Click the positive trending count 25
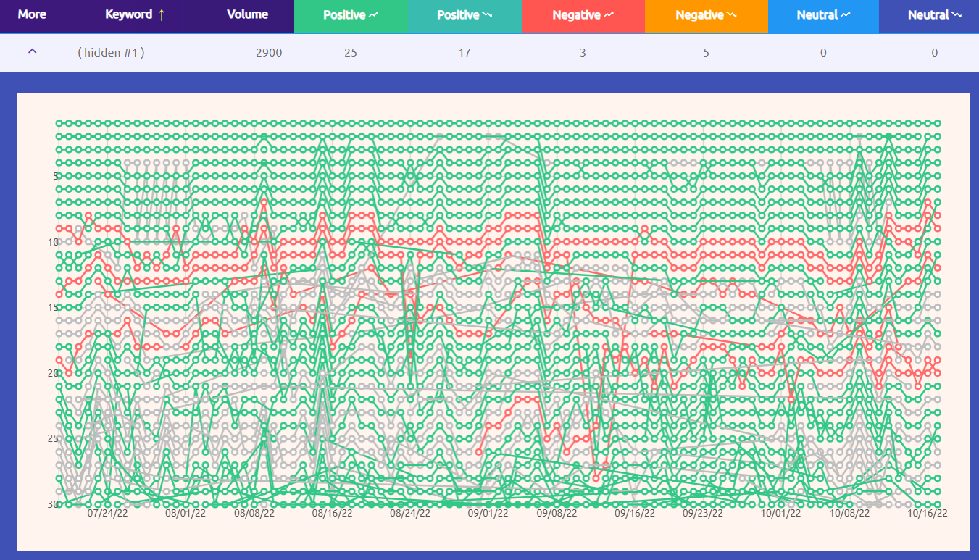 pos(351,52)
